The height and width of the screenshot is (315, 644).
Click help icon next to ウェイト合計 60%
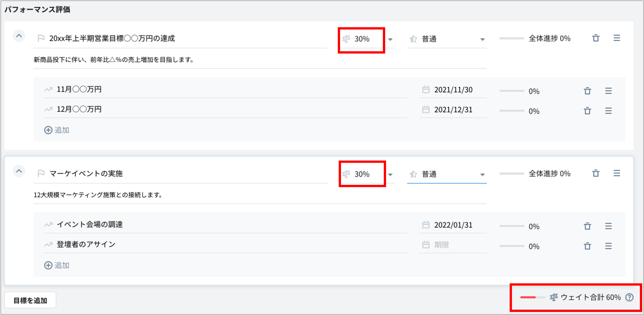coord(629,297)
